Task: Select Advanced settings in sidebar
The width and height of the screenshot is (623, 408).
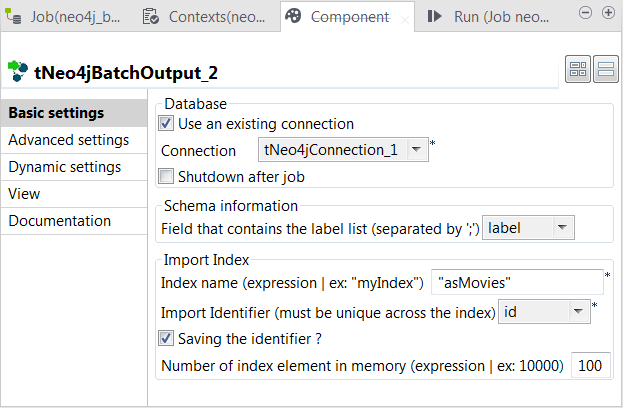Action: pos(69,140)
